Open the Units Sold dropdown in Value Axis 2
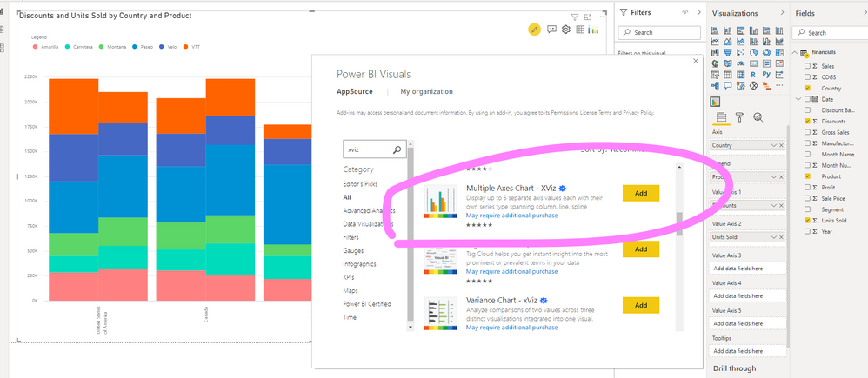 coord(774,237)
